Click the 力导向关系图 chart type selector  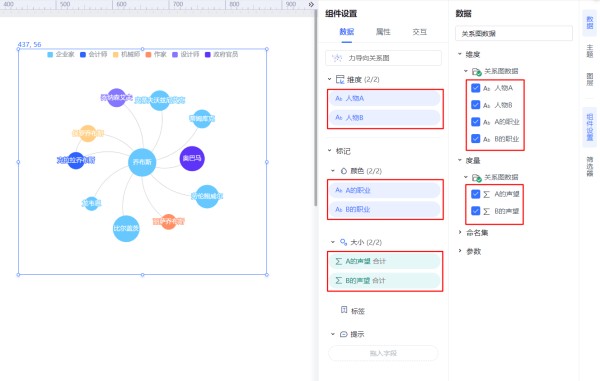click(x=383, y=58)
